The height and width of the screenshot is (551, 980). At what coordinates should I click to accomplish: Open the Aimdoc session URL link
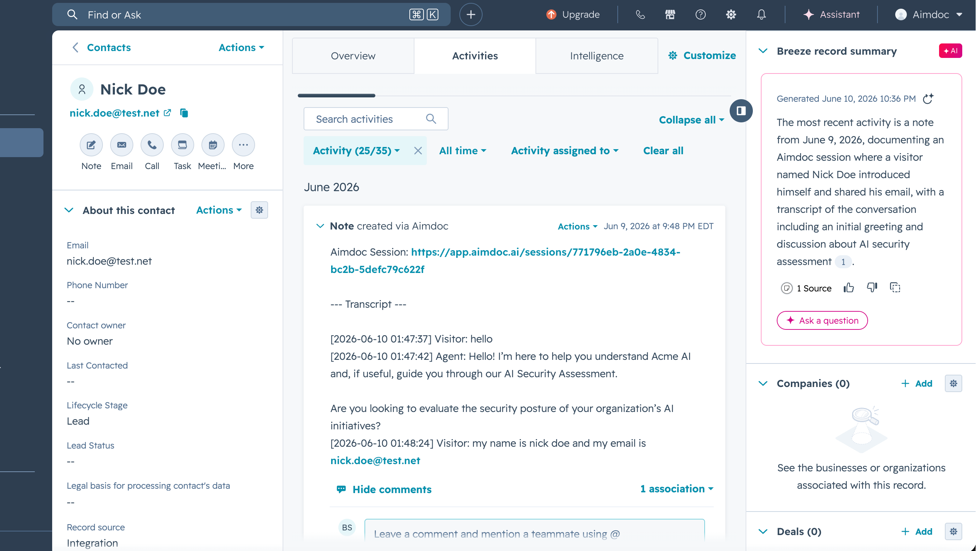coord(505,261)
